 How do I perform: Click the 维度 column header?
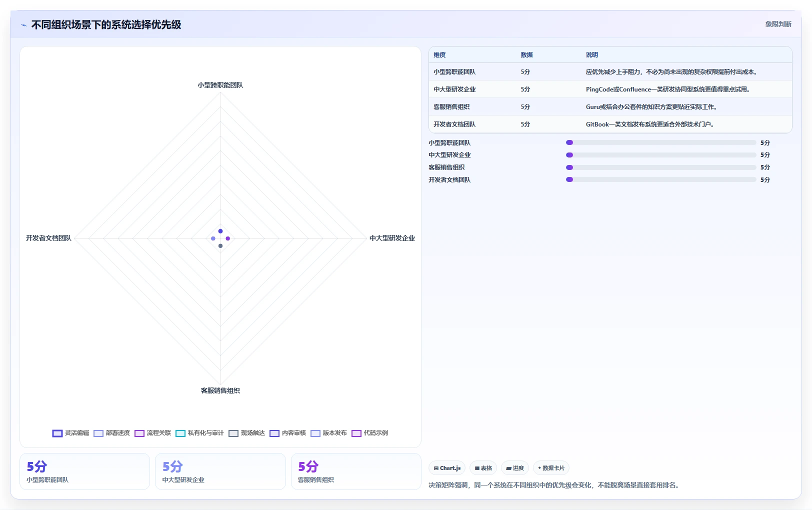(x=439, y=55)
